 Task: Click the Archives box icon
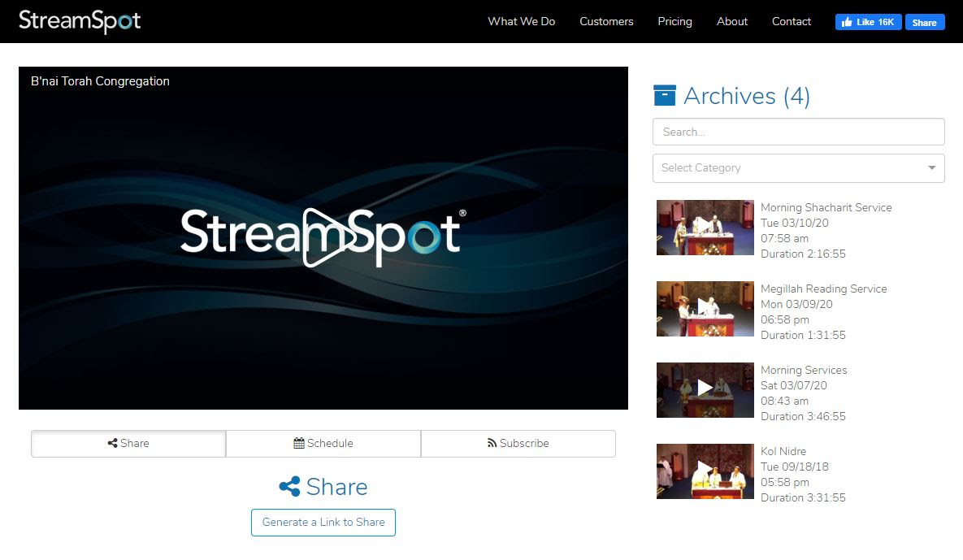coord(665,95)
